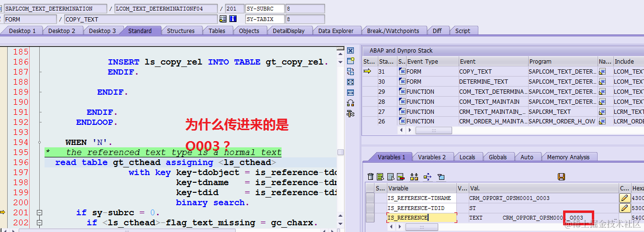This screenshot has width=644, height=232.
Task: Click event type icon of stack row 29
Action: tap(402, 91)
